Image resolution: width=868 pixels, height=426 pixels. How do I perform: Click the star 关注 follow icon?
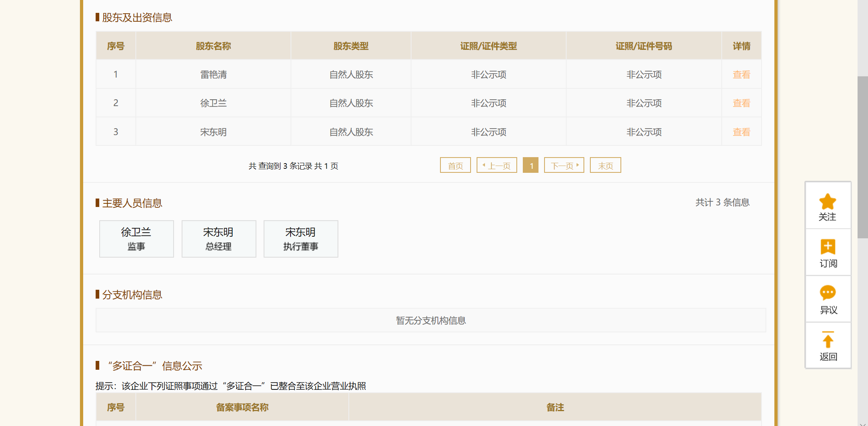point(827,202)
